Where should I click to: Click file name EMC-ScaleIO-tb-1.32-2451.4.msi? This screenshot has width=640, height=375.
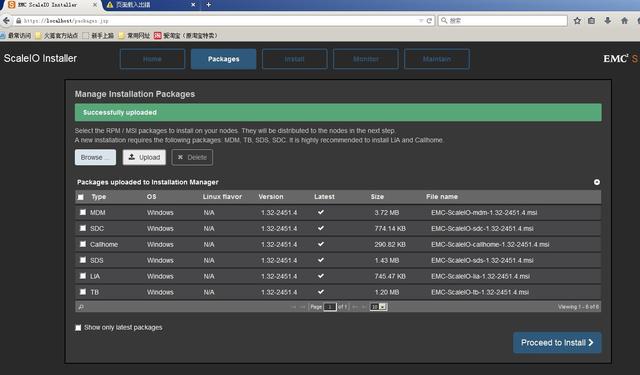pos(480,292)
